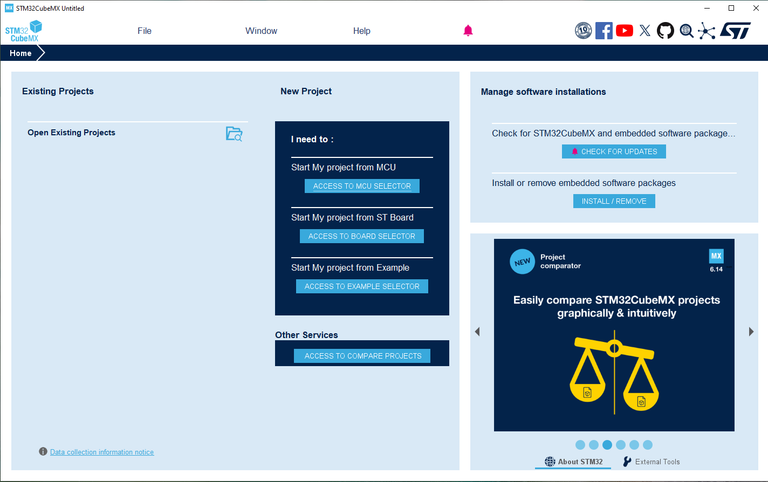Click ACCESS TO BOARD SELECTOR button
This screenshot has width=768, height=482.
click(x=362, y=236)
